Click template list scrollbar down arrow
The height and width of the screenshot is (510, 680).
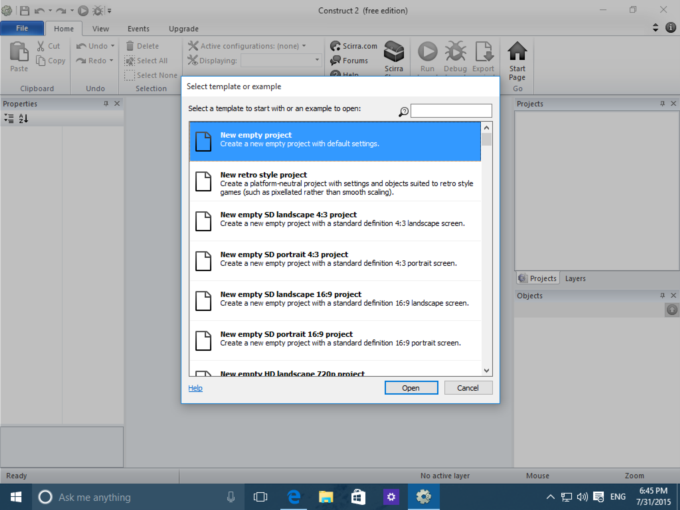tap(487, 370)
